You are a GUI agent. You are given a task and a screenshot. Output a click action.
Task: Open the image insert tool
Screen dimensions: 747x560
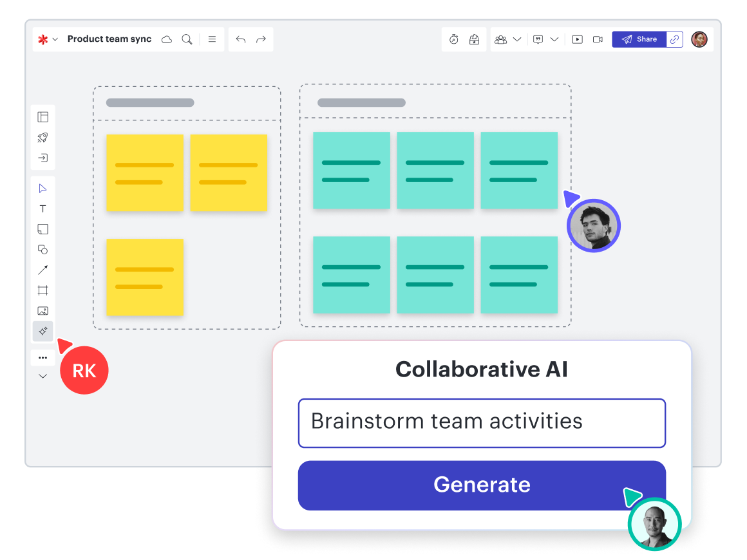(43, 311)
